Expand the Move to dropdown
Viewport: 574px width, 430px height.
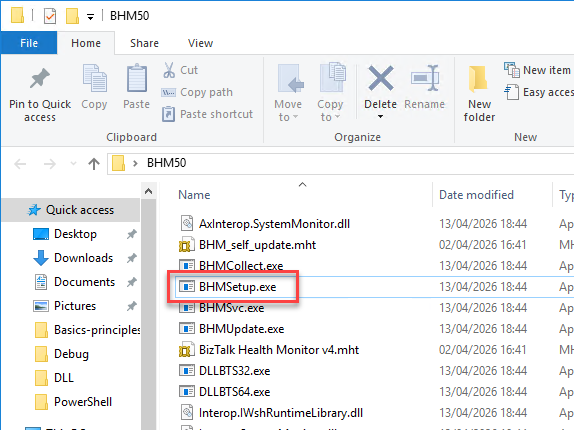click(288, 111)
